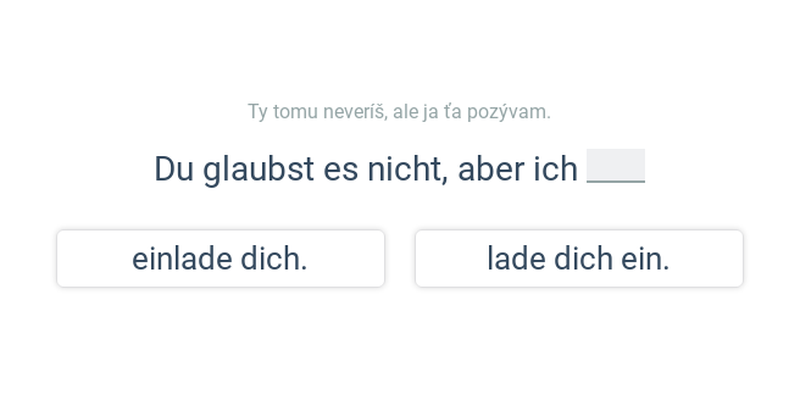Choose the answer 'lade dich ein.'
The height and width of the screenshot is (400, 800).
tap(579, 259)
